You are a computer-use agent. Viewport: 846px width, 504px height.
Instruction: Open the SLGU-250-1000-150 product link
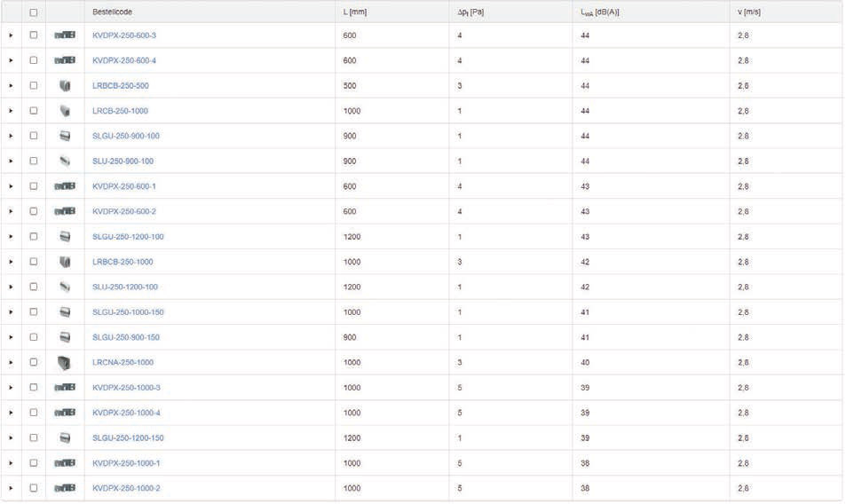[128, 312]
